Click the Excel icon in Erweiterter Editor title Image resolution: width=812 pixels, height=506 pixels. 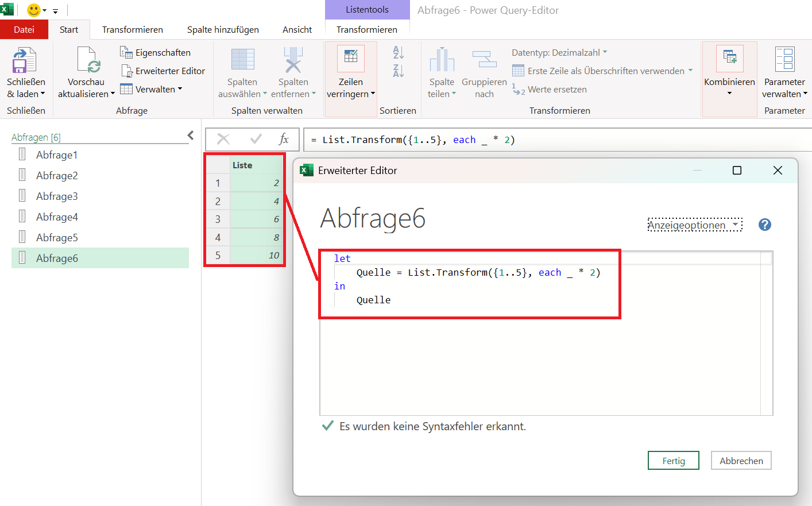point(307,170)
